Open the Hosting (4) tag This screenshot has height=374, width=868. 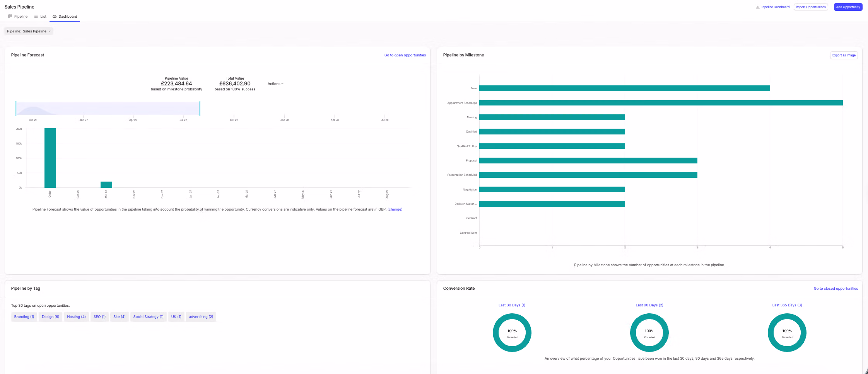coord(76,317)
